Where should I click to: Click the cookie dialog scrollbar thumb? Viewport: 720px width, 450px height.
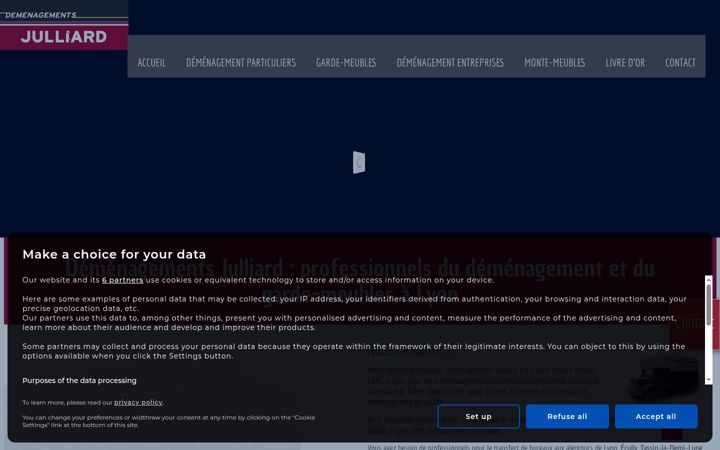click(x=709, y=305)
